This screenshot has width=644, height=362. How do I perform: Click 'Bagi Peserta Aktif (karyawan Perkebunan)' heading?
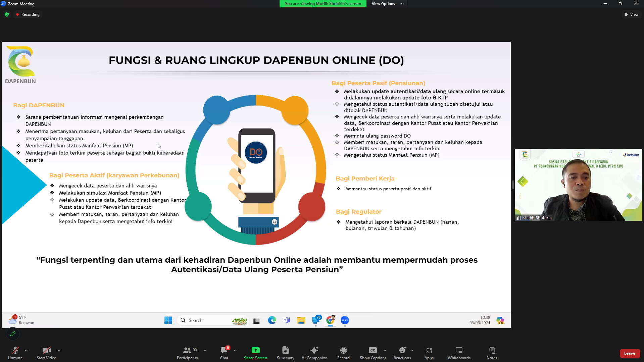coord(114,175)
